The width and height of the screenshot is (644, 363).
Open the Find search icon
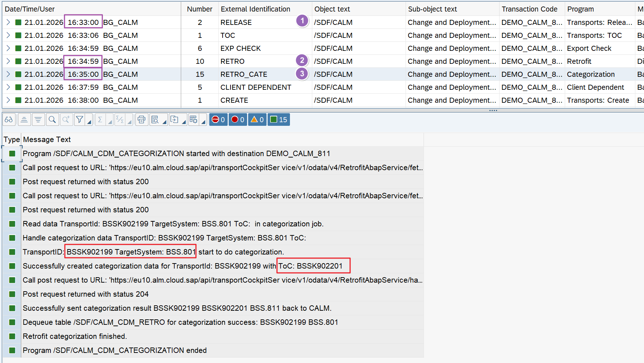(x=52, y=120)
